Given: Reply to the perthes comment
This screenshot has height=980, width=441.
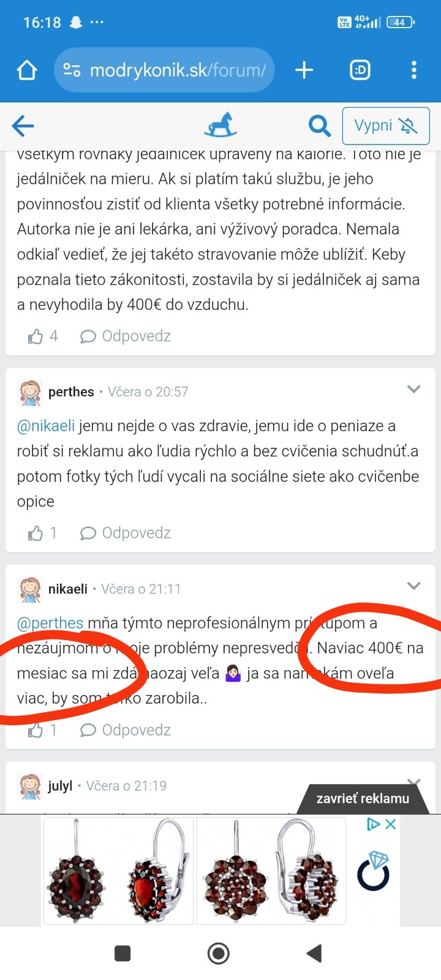Looking at the screenshot, I should [126, 533].
